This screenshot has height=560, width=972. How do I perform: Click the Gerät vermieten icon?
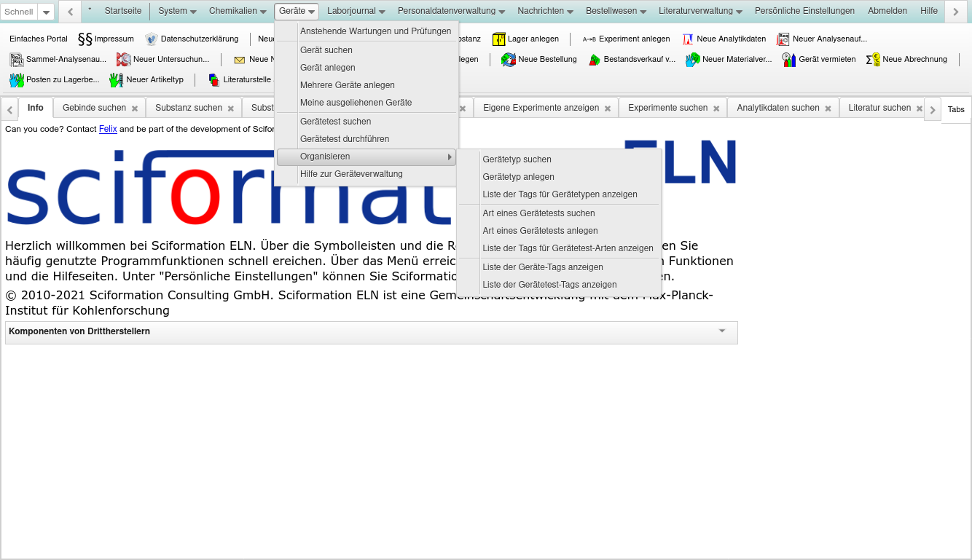click(x=789, y=60)
